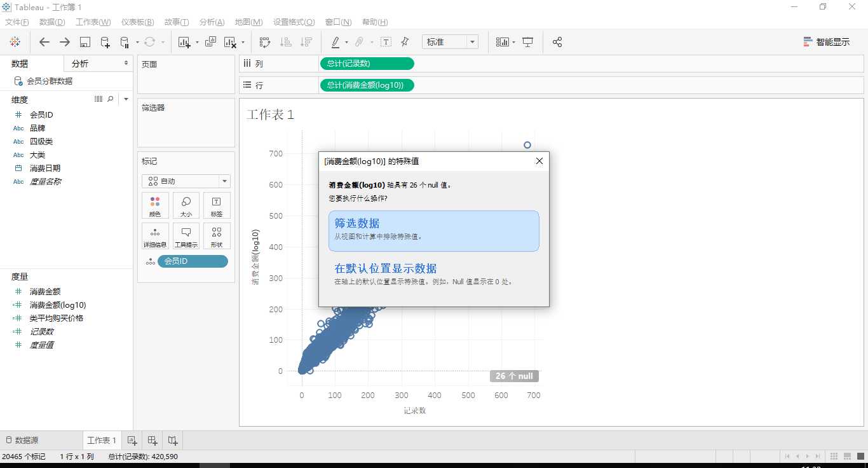Open the clear sheet dropdown arrow
The width and height of the screenshot is (868, 468).
pos(243,43)
